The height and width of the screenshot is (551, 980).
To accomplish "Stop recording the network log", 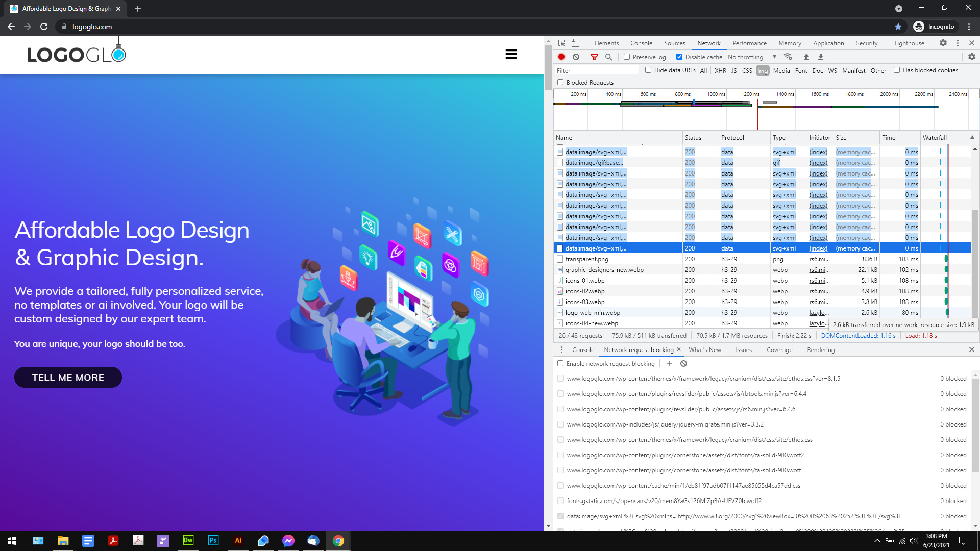I will click(561, 57).
